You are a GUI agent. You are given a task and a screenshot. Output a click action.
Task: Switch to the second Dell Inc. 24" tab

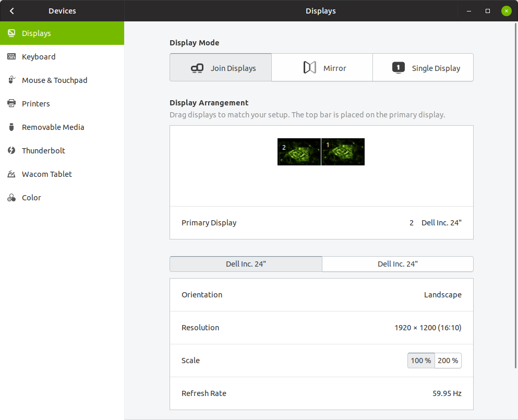pyautogui.click(x=397, y=264)
